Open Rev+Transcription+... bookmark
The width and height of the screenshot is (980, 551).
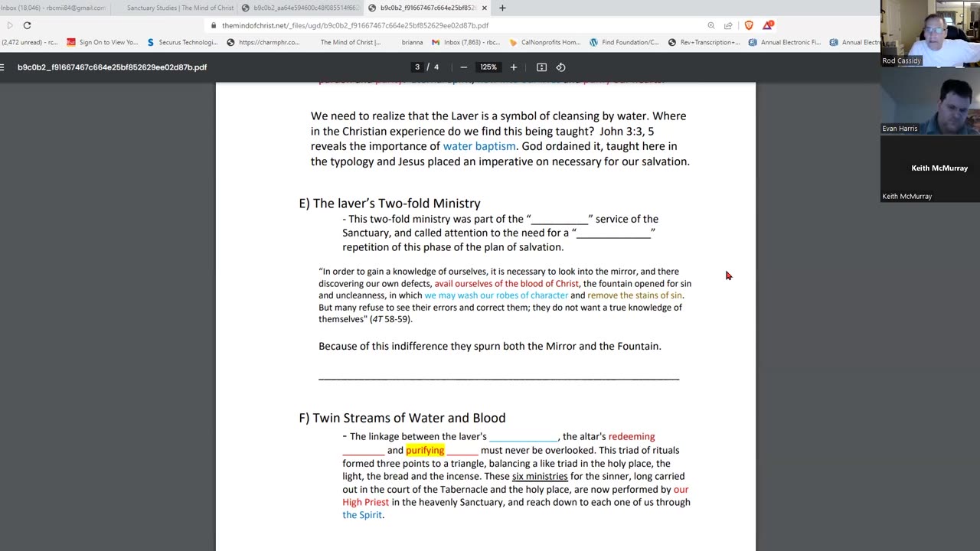(704, 42)
